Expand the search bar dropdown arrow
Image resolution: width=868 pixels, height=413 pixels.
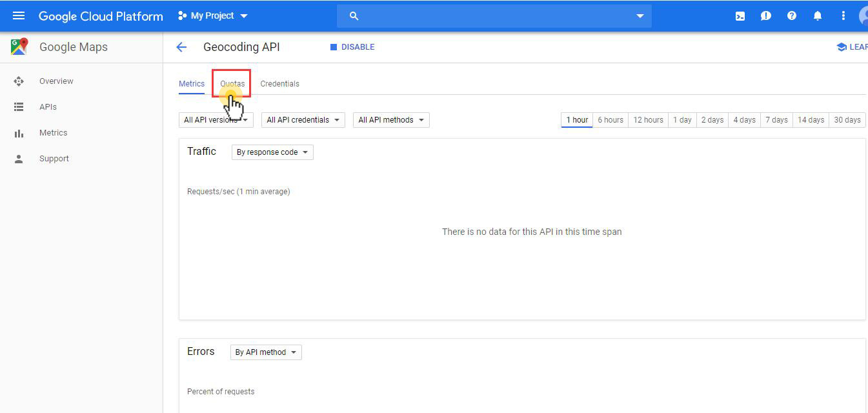(x=640, y=16)
